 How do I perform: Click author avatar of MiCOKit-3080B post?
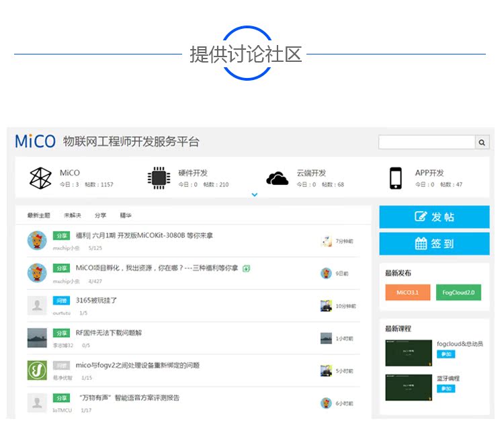tap(37, 240)
